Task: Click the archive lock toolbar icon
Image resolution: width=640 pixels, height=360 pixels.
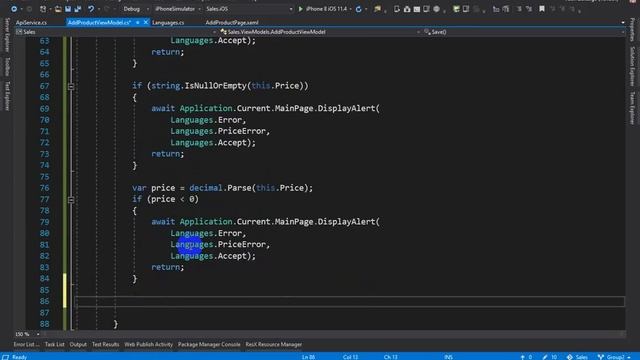Action: point(407,9)
